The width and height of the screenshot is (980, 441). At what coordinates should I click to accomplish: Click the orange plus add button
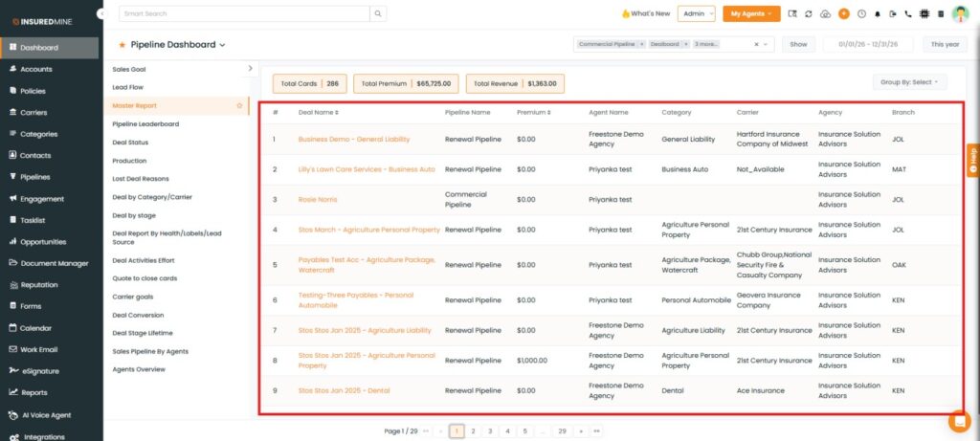click(x=844, y=13)
